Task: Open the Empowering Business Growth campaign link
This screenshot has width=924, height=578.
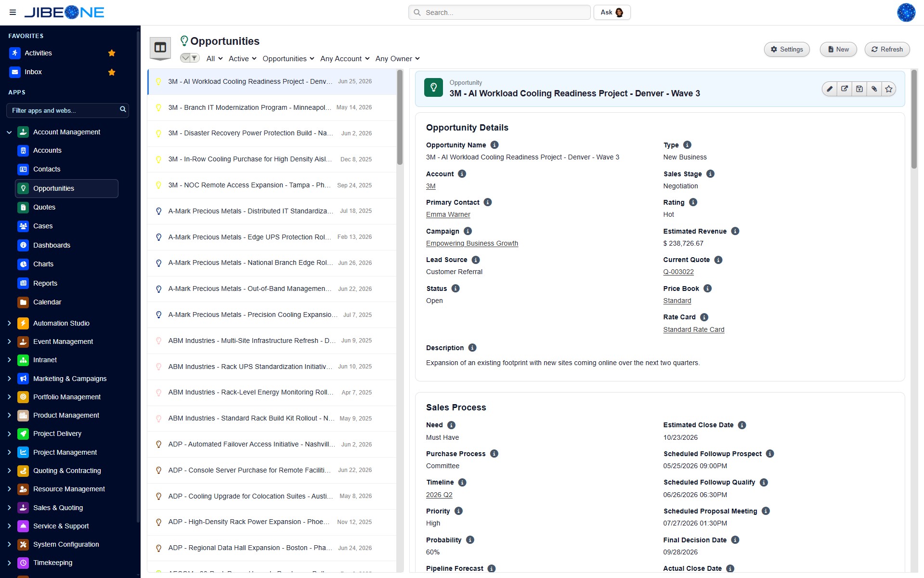Action: click(472, 244)
